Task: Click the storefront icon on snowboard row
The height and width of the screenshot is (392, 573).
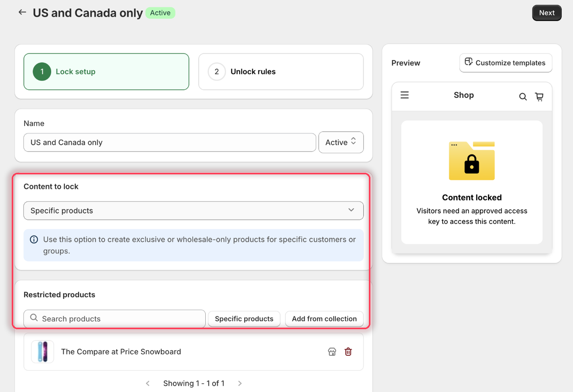Action: [332, 352]
